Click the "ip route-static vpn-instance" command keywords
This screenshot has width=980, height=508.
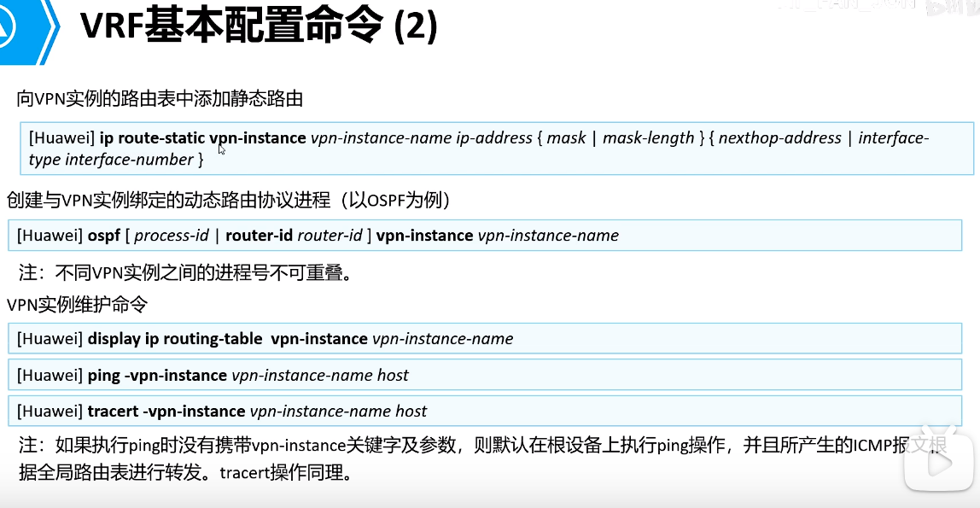pyautogui.click(x=202, y=138)
